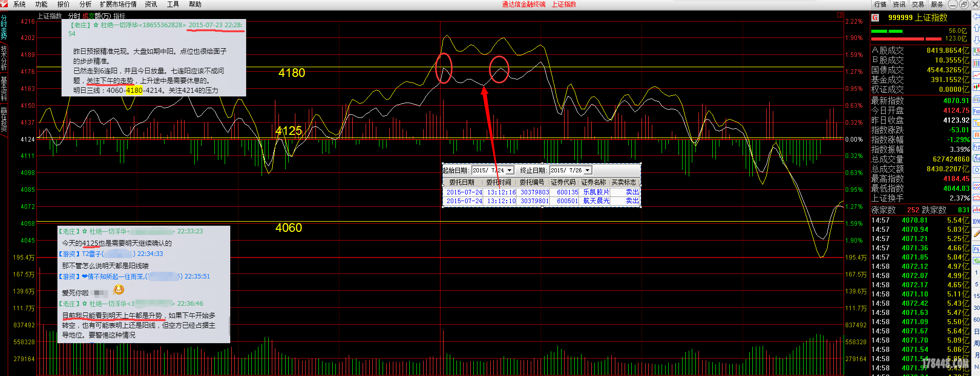The height and width of the screenshot is (376, 980).
Task: Open the 帮助 menu
Action: [195, 4]
